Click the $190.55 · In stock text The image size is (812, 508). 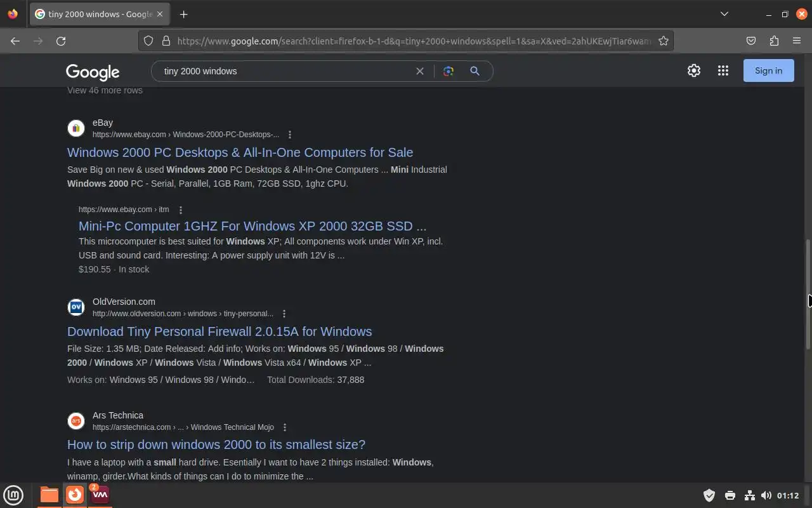click(x=114, y=269)
